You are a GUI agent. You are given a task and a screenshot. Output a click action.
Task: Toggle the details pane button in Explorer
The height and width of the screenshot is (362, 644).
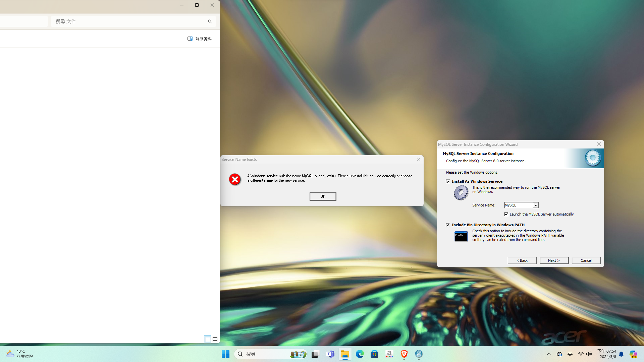pyautogui.click(x=200, y=39)
